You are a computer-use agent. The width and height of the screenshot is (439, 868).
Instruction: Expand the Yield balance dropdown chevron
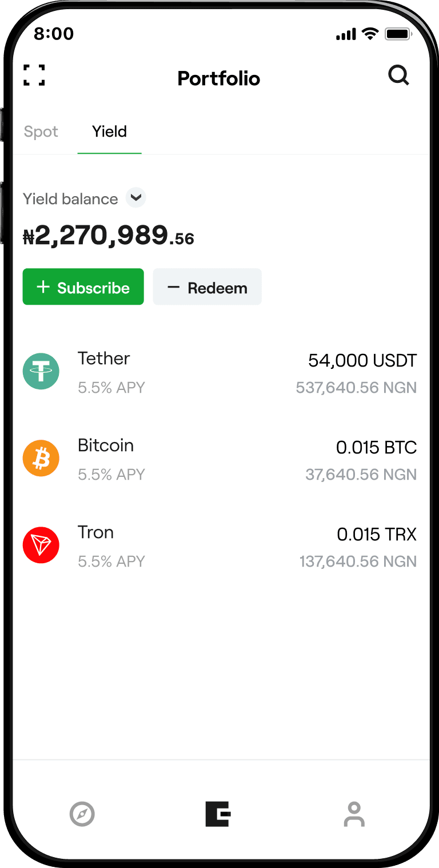136,198
